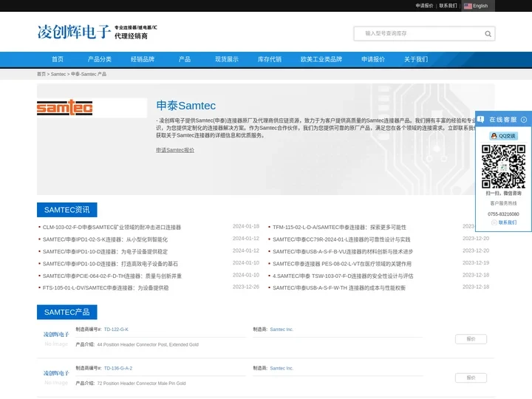Open the SAMTEC资讯 section header
Viewport: 532px width, 399px height.
66,210
